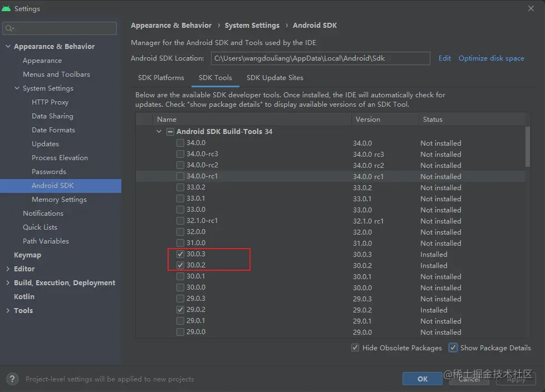Click Not installed status of 29.0.0
Image resolution: width=545 pixels, height=392 pixels.
[441, 332]
